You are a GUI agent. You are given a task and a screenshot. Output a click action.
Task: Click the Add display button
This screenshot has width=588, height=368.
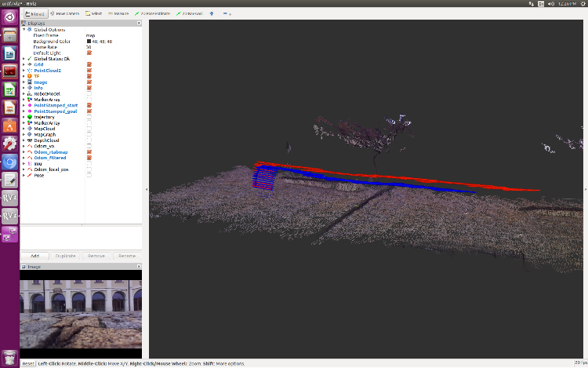34,256
